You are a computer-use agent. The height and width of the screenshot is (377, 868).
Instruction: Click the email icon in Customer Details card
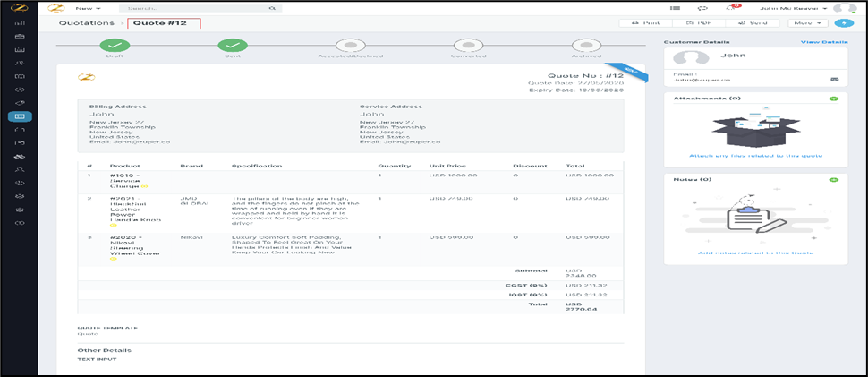834,79
